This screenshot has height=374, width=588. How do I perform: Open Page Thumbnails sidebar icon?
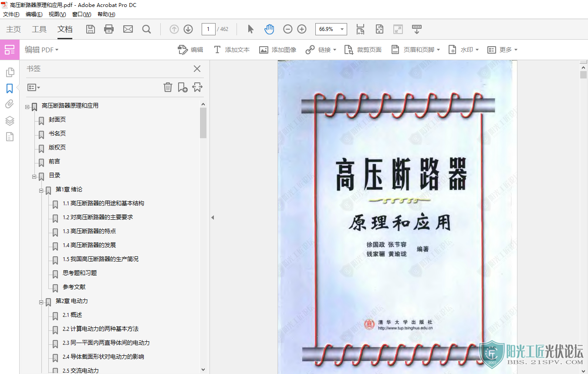point(10,72)
